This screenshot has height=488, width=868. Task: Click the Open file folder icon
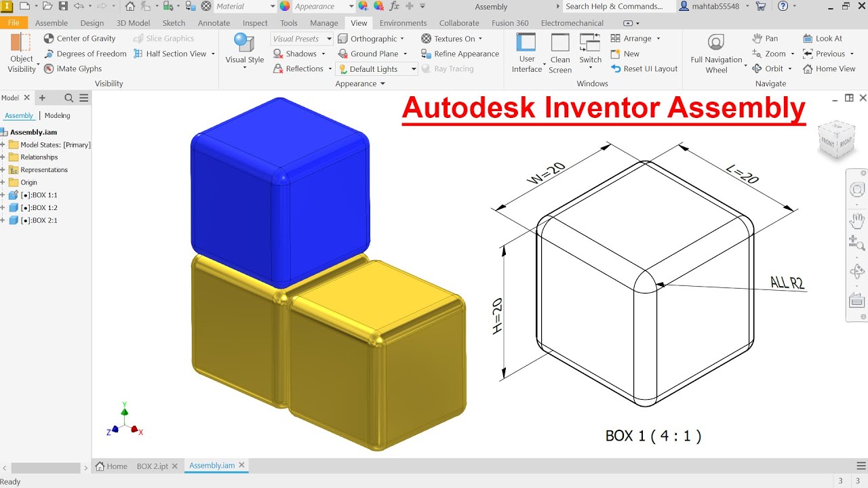pyautogui.click(x=47, y=6)
